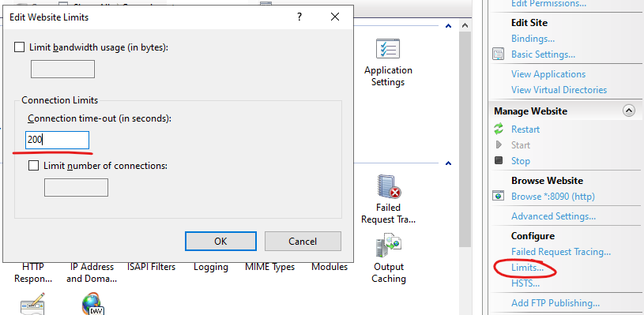Select IP Address and Doma... feature label

tap(92, 272)
